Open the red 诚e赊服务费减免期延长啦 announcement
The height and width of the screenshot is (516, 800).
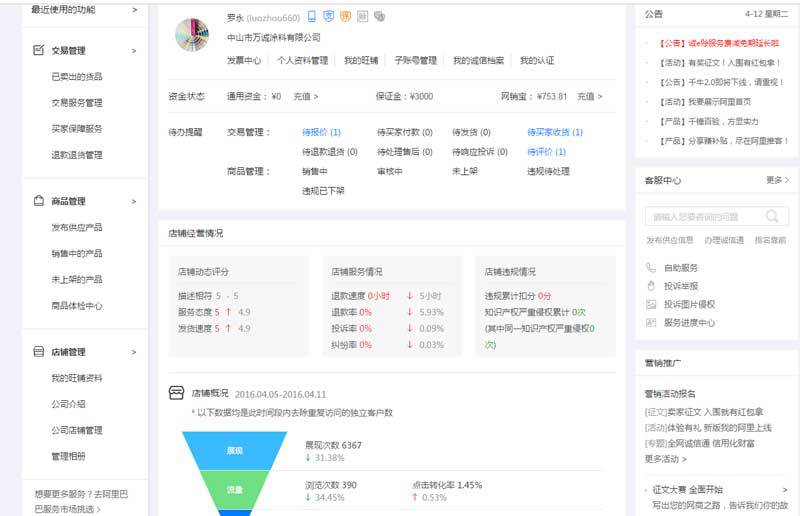719,43
